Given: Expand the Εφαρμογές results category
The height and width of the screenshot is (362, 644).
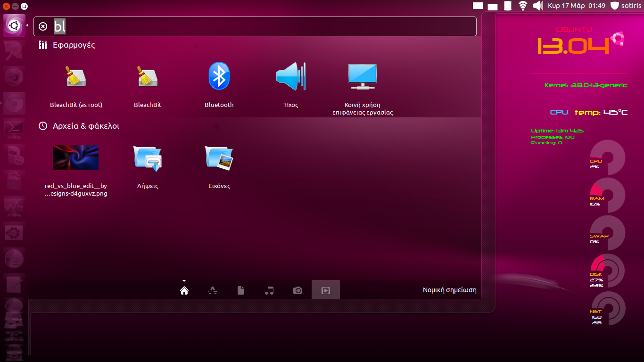Looking at the screenshot, I should [74, 45].
